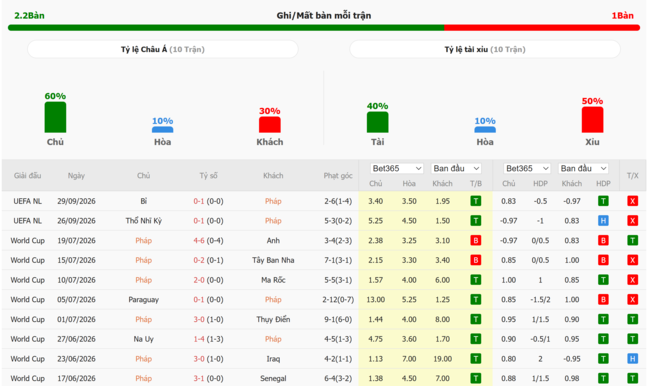
Task: Click the 1Bàn goals conceded label
Action: 622,15
